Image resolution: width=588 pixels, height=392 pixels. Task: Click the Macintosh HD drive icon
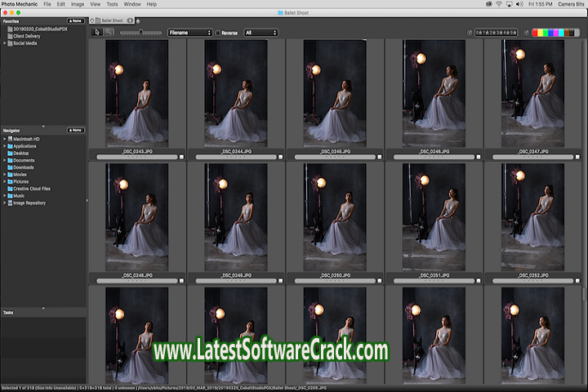coord(10,139)
